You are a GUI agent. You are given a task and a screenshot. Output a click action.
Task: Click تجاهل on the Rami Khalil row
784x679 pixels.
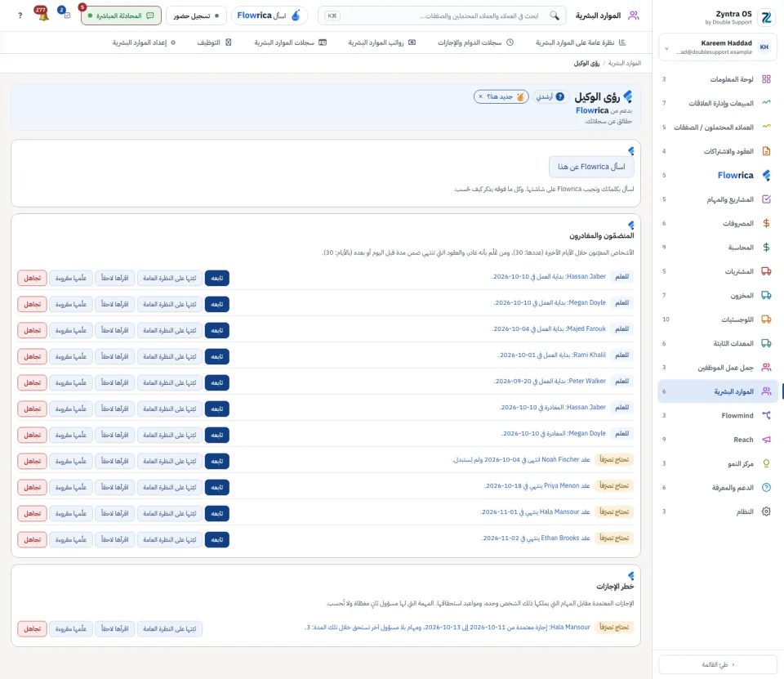tap(32, 356)
